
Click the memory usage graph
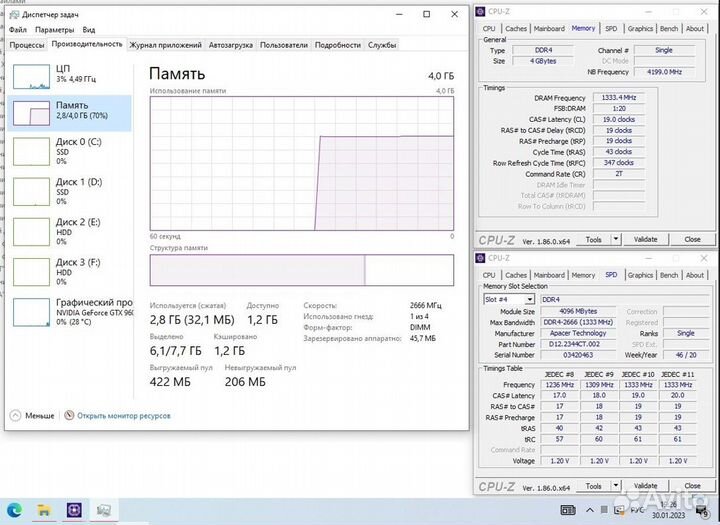tap(302, 164)
